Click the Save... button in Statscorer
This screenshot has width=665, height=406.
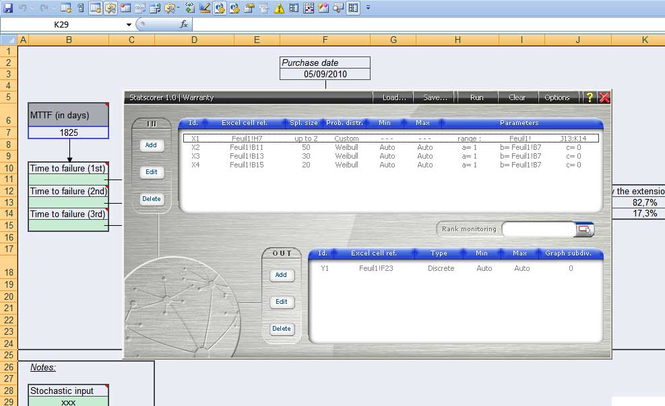435,98
